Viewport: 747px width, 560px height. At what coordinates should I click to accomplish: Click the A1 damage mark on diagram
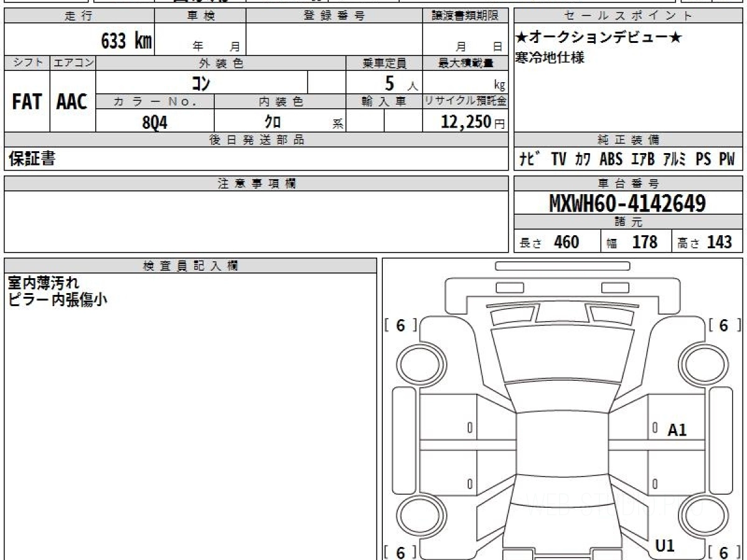coord(677,429)
